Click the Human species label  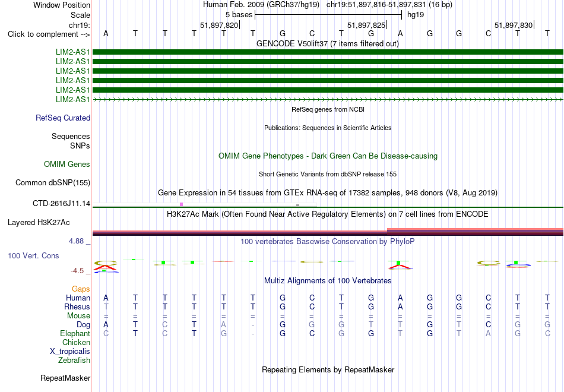coord(78,298)
